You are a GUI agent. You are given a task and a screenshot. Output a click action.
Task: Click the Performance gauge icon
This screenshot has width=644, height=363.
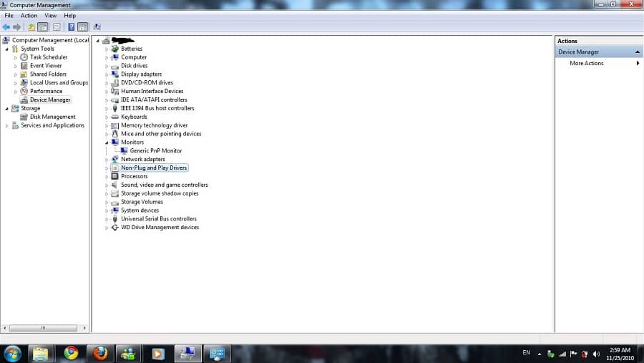click(x=24, y=91)
